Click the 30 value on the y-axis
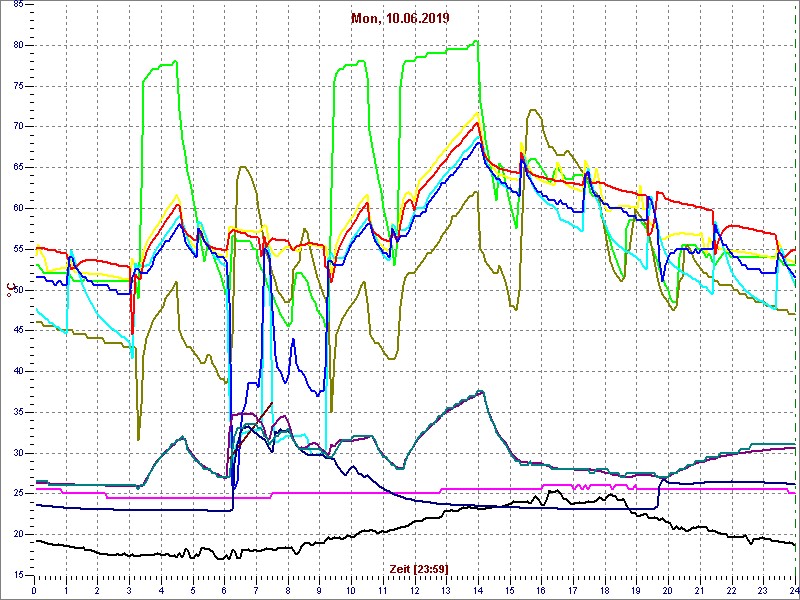The width and height of the screenshot is (800, 600). click(x=17, y=453)
